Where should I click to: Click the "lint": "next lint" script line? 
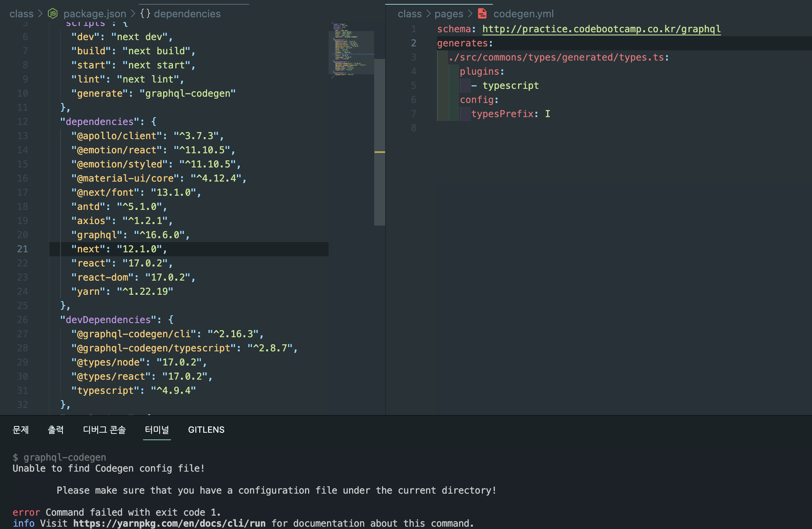click(128, 79)
